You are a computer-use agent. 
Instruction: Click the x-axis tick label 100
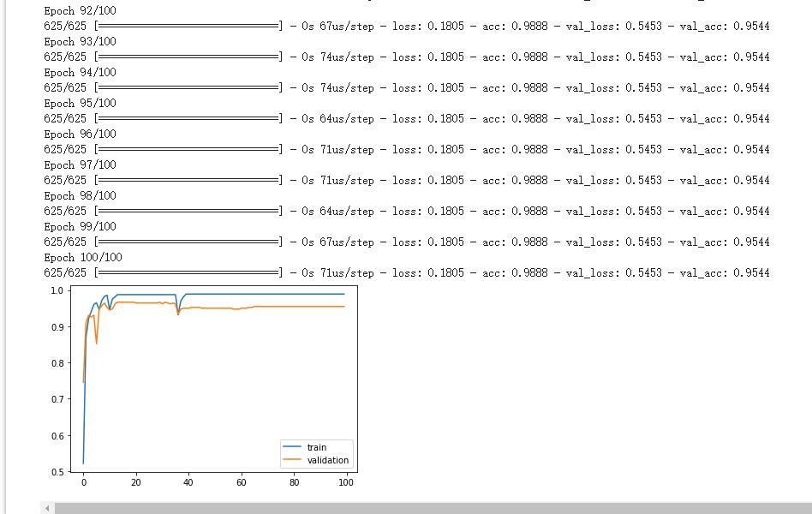[x=346, y=482]
